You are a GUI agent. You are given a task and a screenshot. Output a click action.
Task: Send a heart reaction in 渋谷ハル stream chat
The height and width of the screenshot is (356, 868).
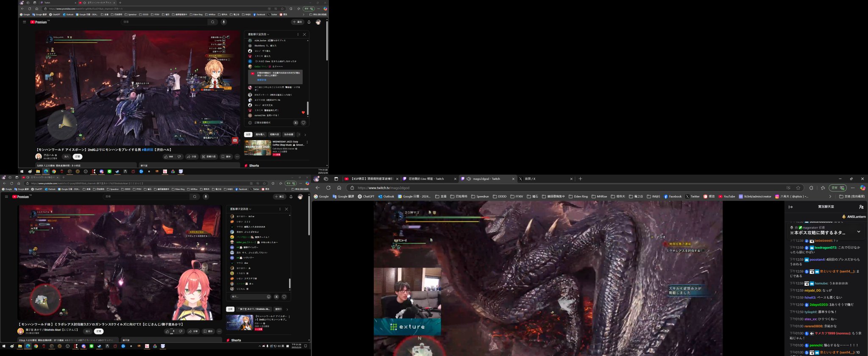click(x=303, y=123)
